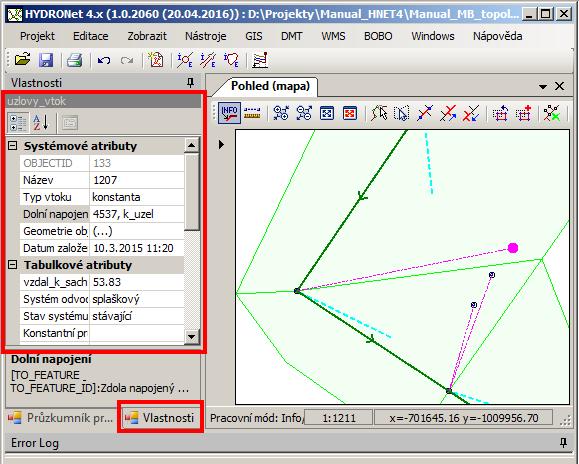Click the map scale field 1:1211

pos(339,418)
